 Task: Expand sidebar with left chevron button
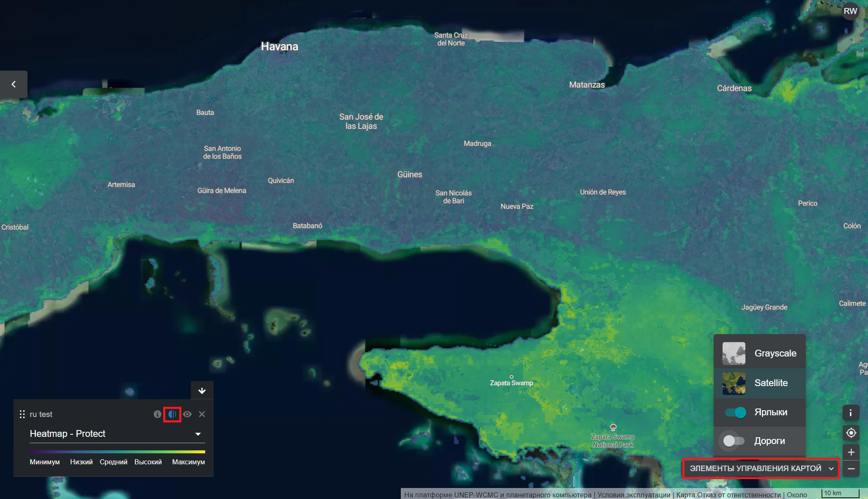(14, 84)
